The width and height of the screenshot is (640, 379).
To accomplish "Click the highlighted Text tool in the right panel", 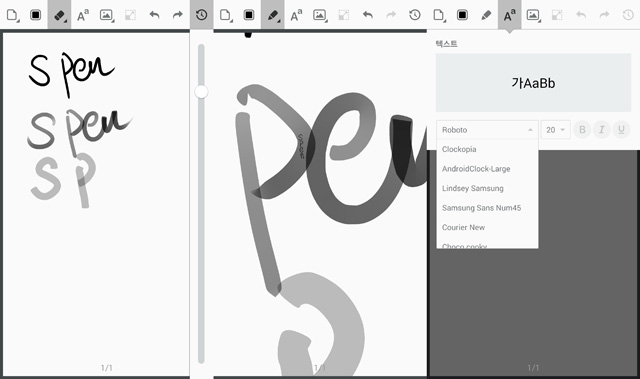I will point(509,15).
